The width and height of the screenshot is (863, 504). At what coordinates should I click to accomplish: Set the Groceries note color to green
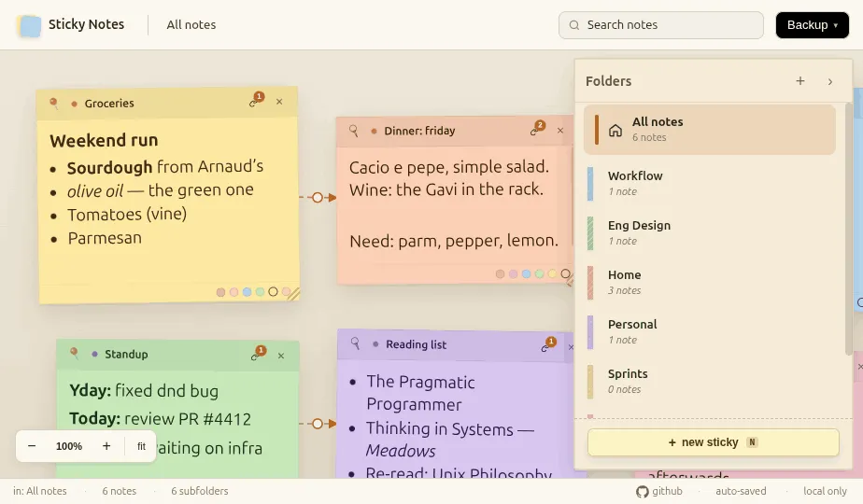[260, 292]
